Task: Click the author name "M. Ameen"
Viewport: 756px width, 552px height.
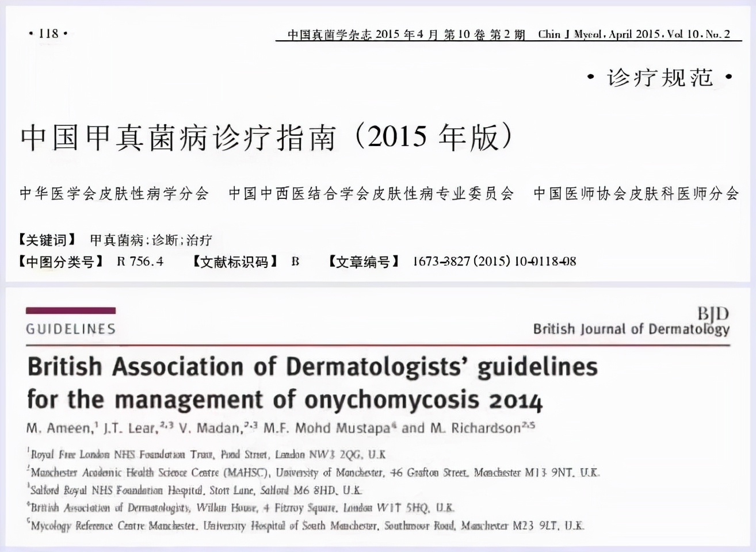Action: (59, 428)
